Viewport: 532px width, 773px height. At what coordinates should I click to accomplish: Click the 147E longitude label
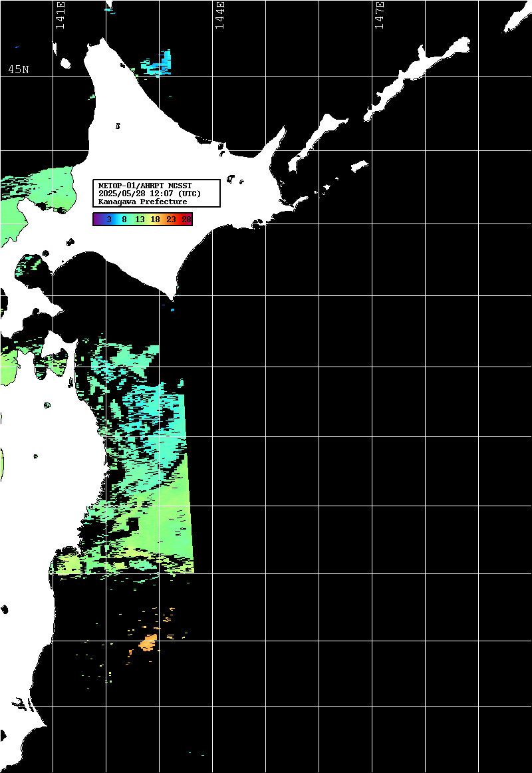pos(379,16)
